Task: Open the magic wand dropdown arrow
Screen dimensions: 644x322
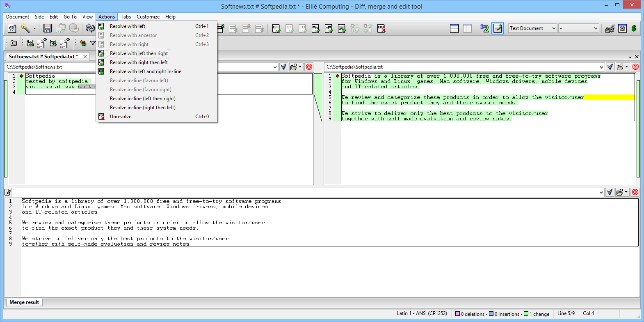Action: coord(34,29)
